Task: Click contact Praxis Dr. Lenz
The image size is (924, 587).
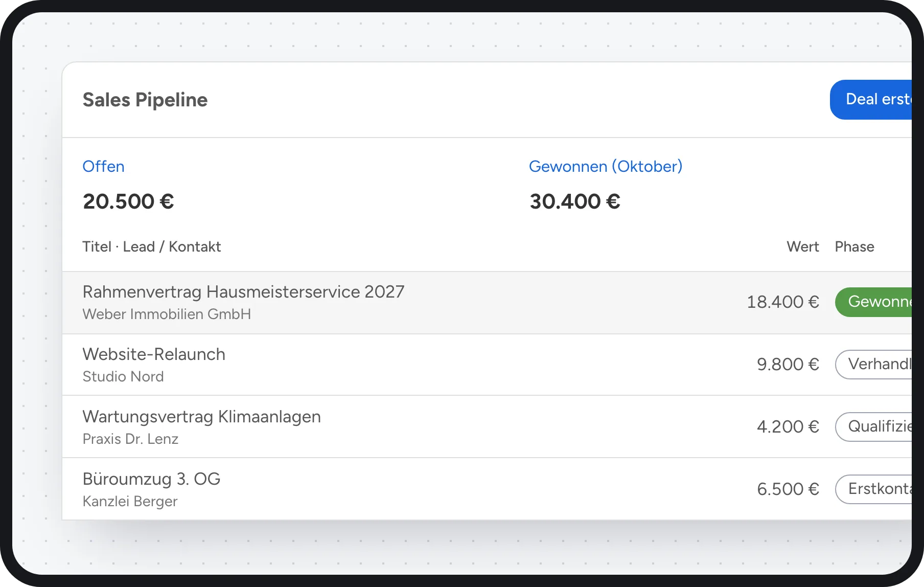Action: (x=130, y=439)
